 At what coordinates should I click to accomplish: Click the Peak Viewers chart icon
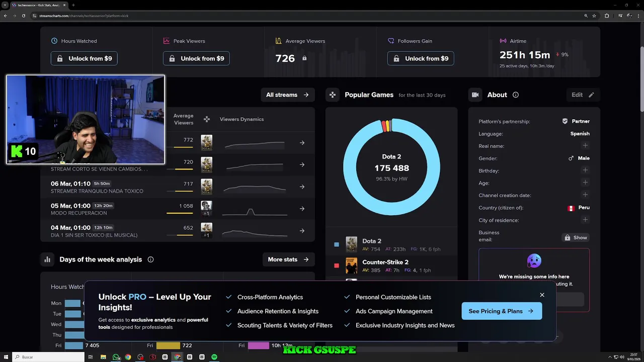pos(167,41)
